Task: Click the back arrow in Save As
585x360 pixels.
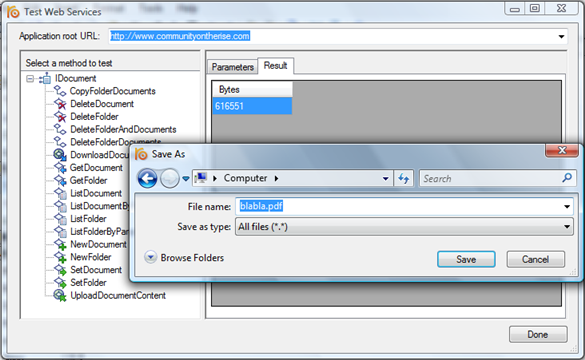Action: (147, 178)
